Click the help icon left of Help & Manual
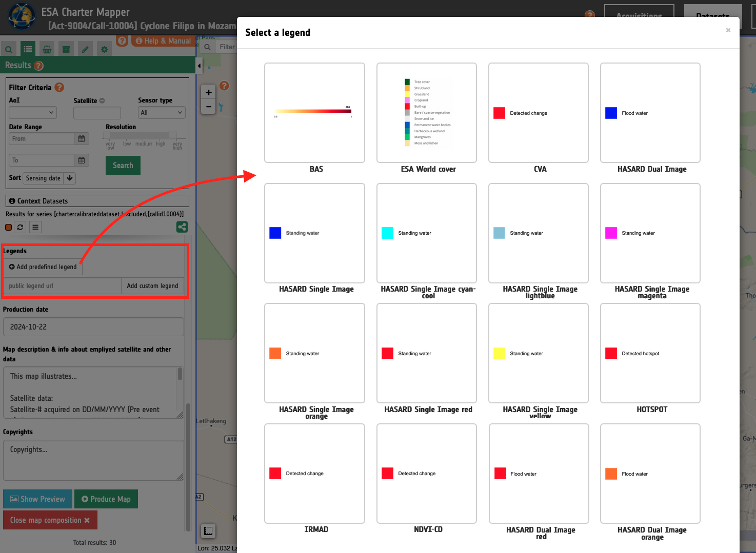The height and width of the screenshot is (553, 756). tap(122, 40)
